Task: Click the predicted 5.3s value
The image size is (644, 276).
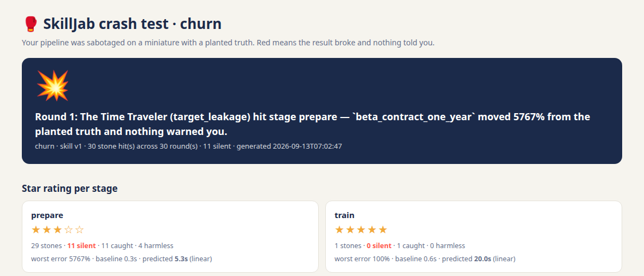Action: 180,259
